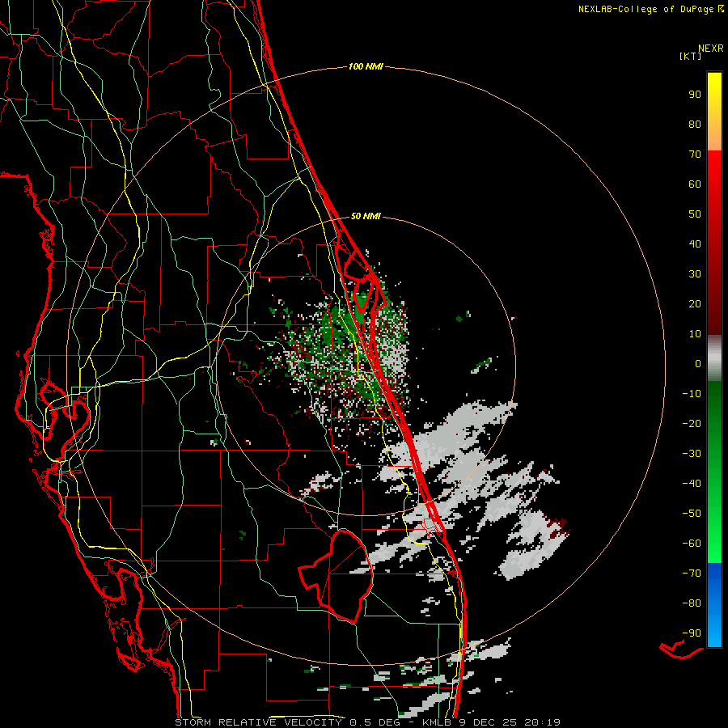Viewport: 728px width, 728px height.
Task: Click the positive 60 scale value
Action: (x=695, y=184)
